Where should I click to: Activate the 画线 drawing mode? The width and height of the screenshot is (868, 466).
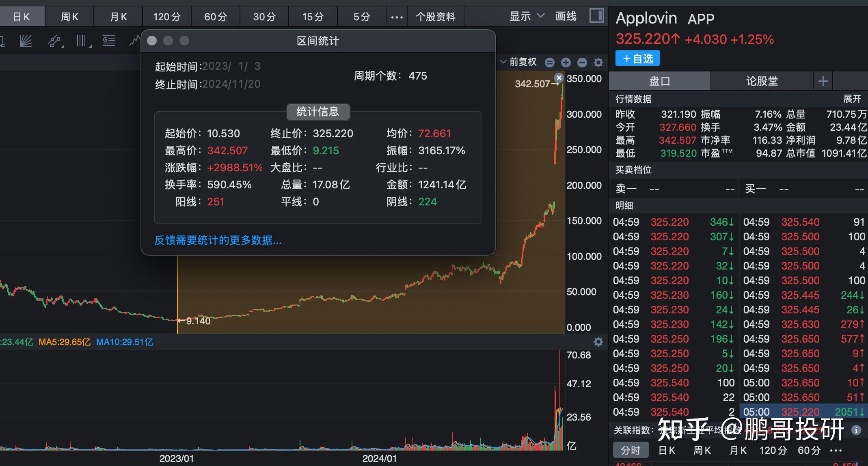(566, 16)
